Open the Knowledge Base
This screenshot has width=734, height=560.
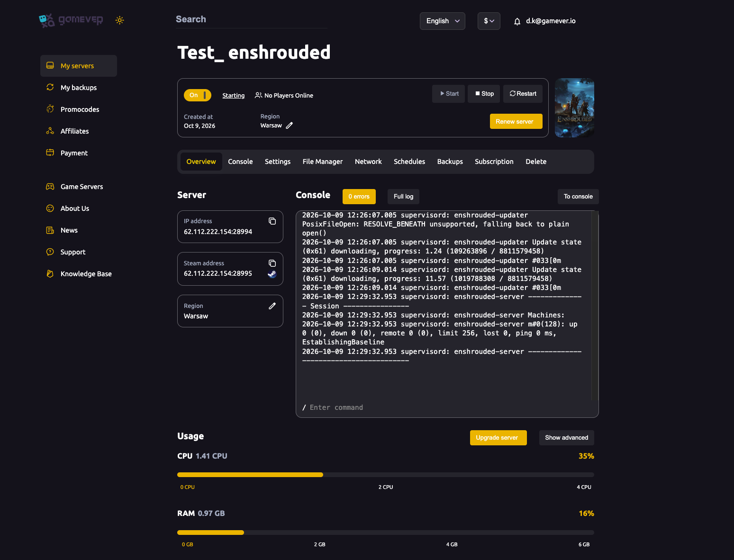tap(79, 274)
